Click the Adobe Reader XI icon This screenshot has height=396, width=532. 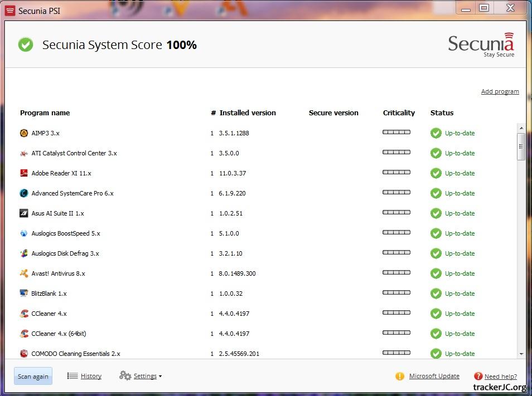coord(24,173)
